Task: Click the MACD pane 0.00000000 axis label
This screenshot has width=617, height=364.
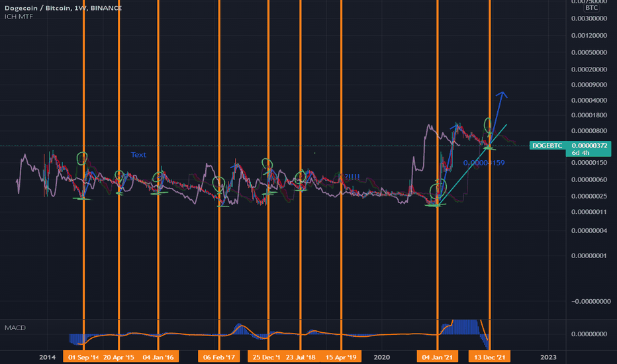Action: [x=589, y=334]
